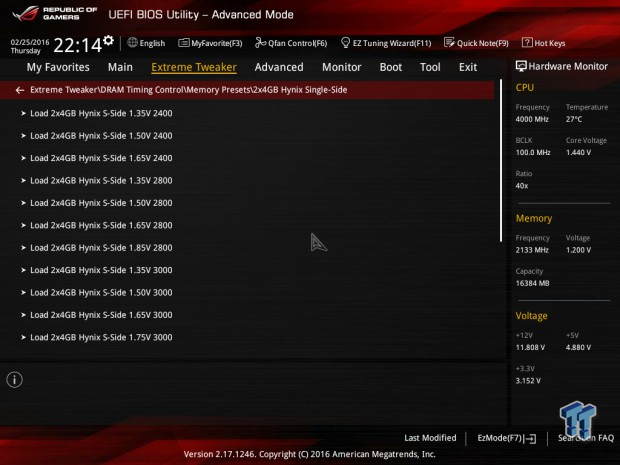This screenshot has width=620, height=465.
Task: Go to the Advanced tab
Action: pyautogui.click(x=279, y=67)
